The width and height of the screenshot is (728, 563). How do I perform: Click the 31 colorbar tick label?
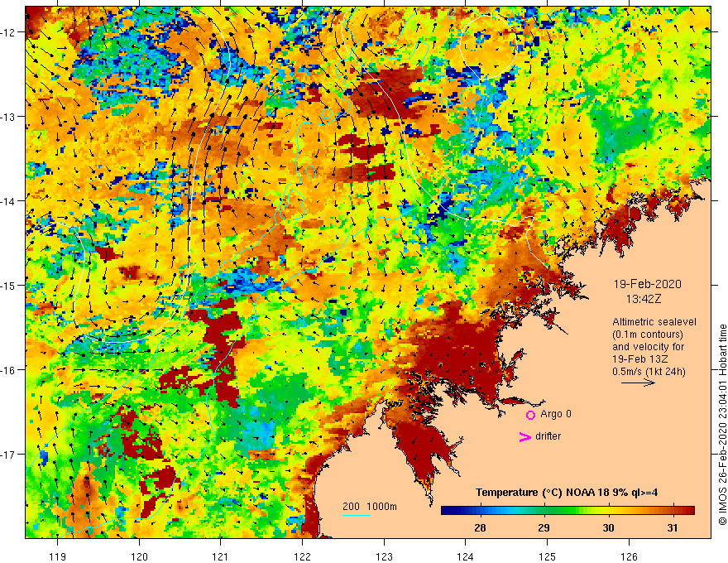(673, 527)
